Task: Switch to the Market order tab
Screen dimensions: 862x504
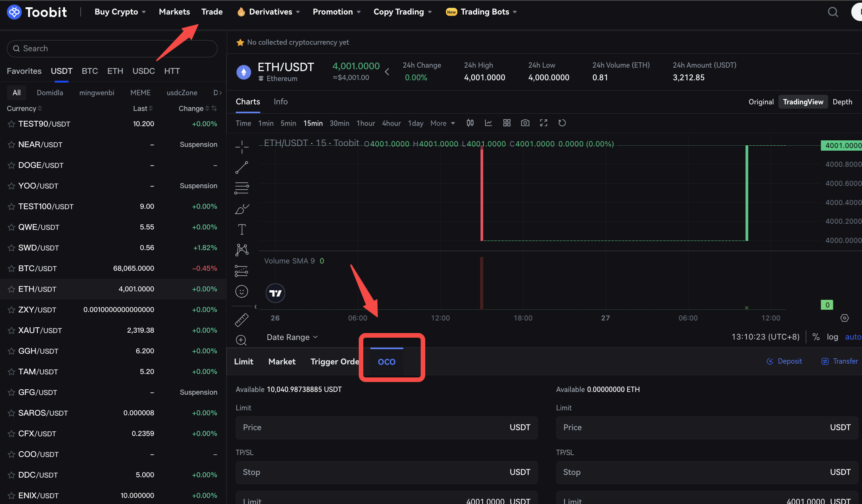Action: [x=282, y=361]
